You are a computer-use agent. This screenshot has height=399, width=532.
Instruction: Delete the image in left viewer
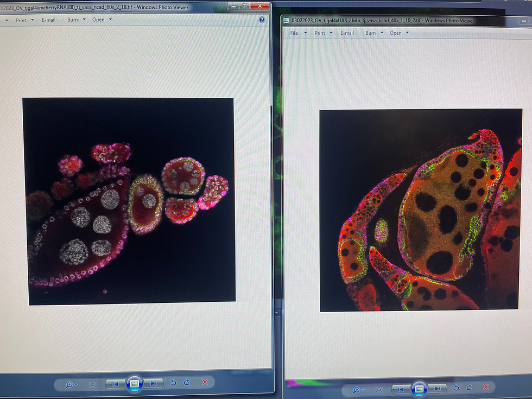pos(205,382)
